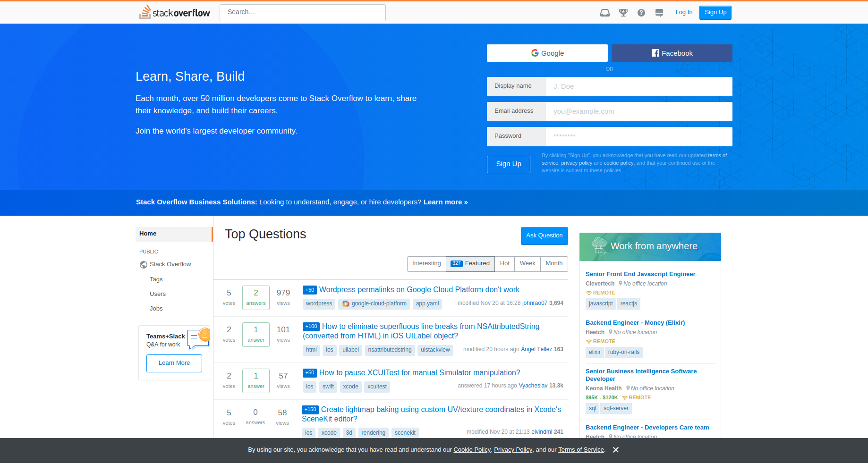Switch to Week tab
The image size is (868, 463).
tap(528, 263)
